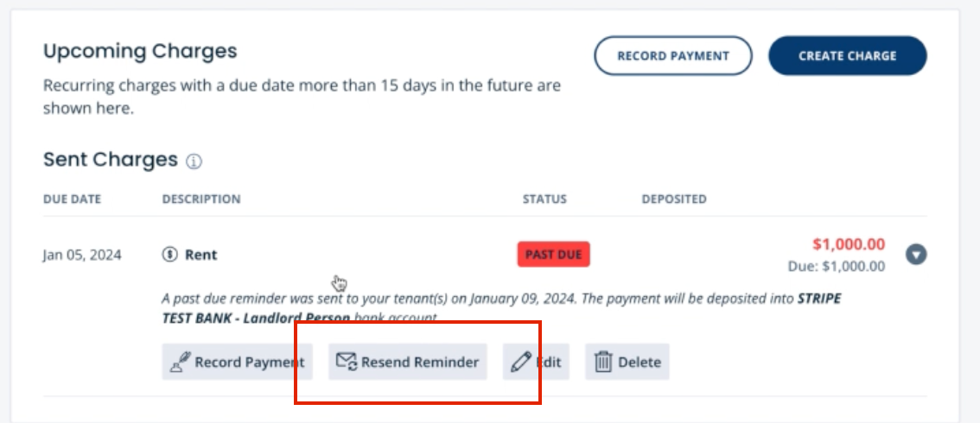Click the pencil icon on the Edit button

521,363
